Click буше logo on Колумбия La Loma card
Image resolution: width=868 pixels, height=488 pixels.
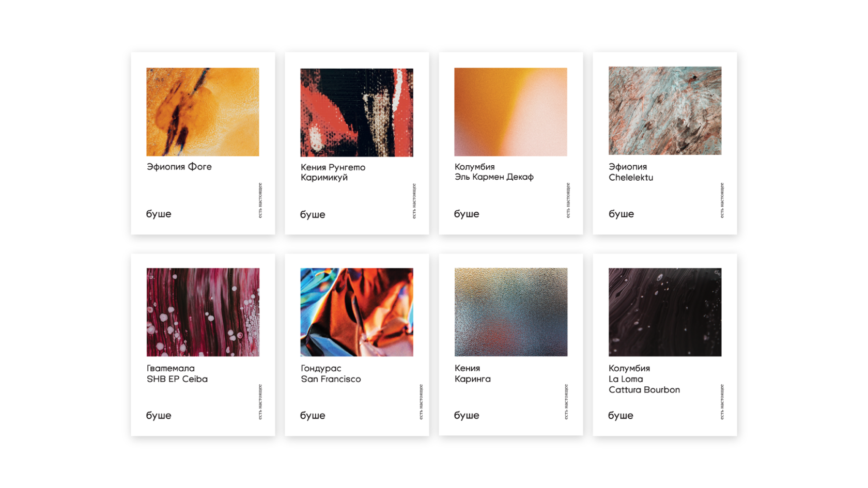point(621,415)
